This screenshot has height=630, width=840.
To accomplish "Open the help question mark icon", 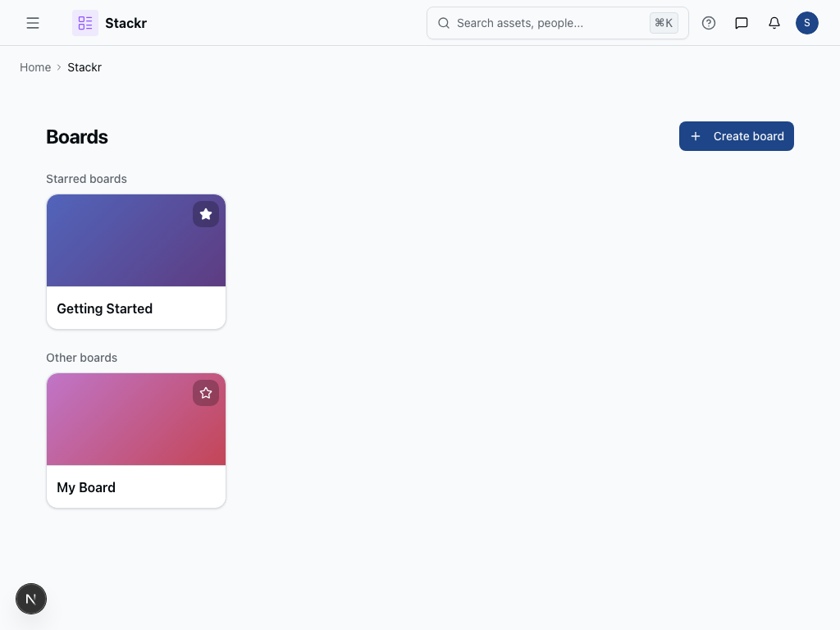I will 709,23.
